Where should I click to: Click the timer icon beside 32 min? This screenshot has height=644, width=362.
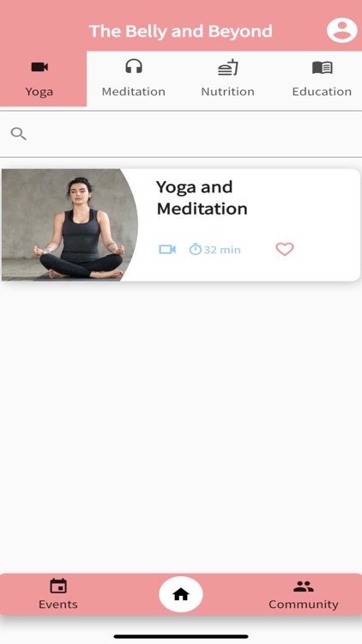[x=196, y=249]
